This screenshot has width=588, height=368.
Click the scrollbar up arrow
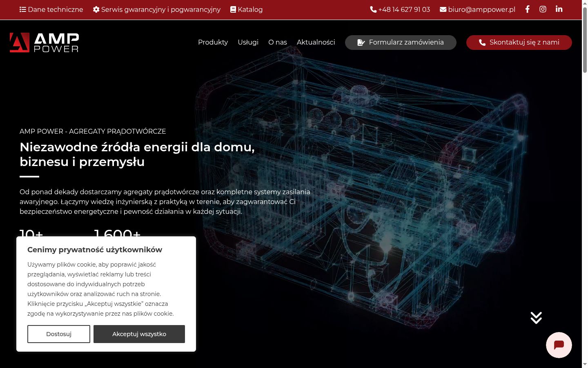585,3
